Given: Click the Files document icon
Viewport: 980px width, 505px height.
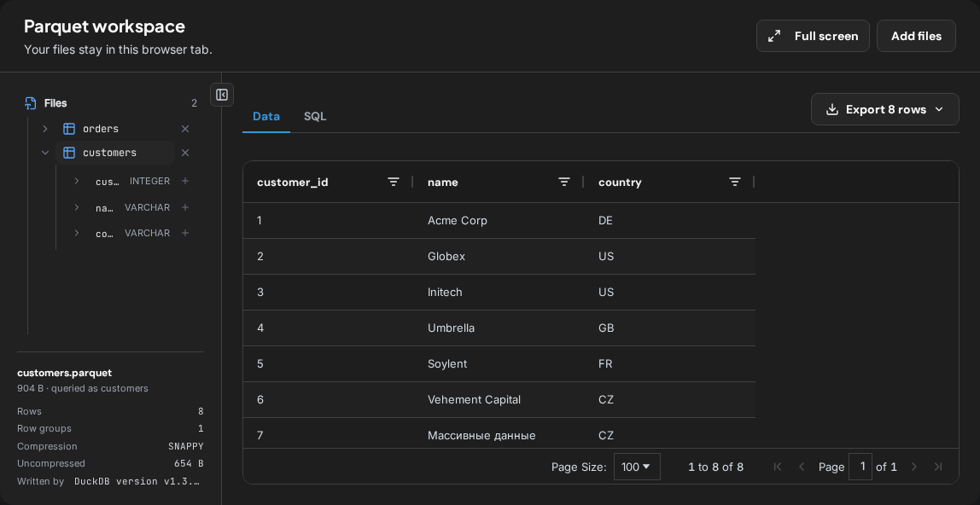Looking at the screenshot, I should pyautogui.click(x=30, y=103).
